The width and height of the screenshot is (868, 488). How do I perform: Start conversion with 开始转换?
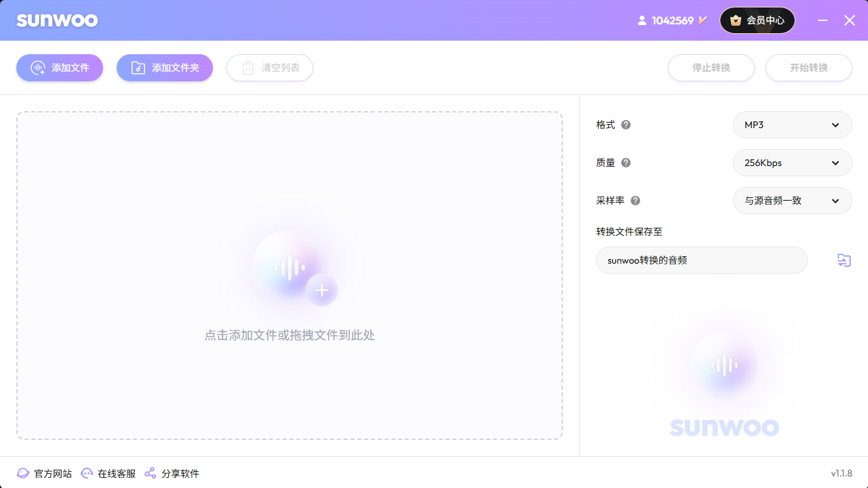tap(809, 68)
